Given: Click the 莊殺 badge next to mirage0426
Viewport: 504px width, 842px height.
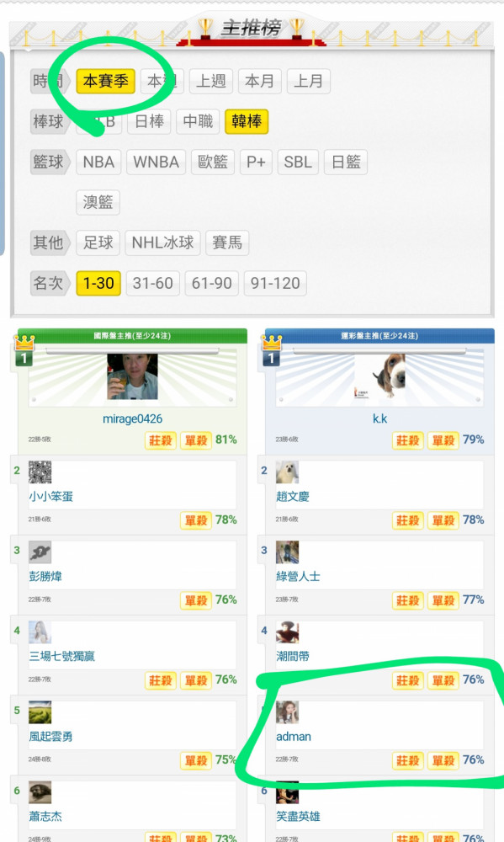Looking at the screenshot, I should (161, 440).
